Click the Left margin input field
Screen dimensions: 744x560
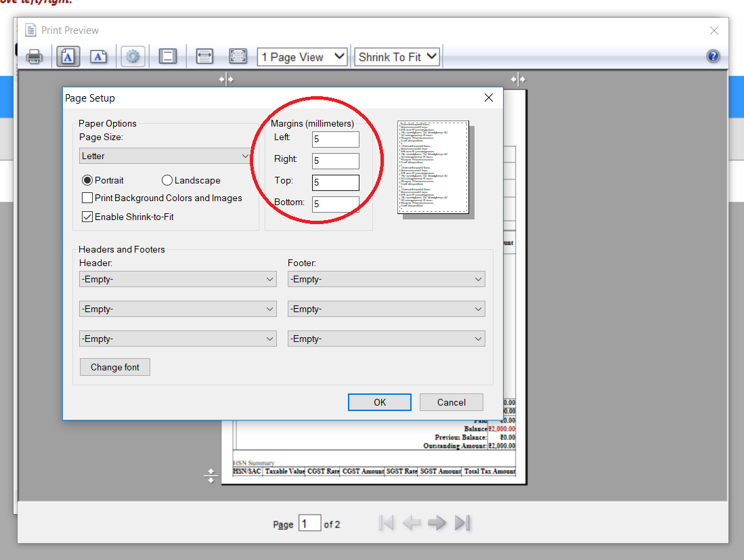(x=336, y=139)
